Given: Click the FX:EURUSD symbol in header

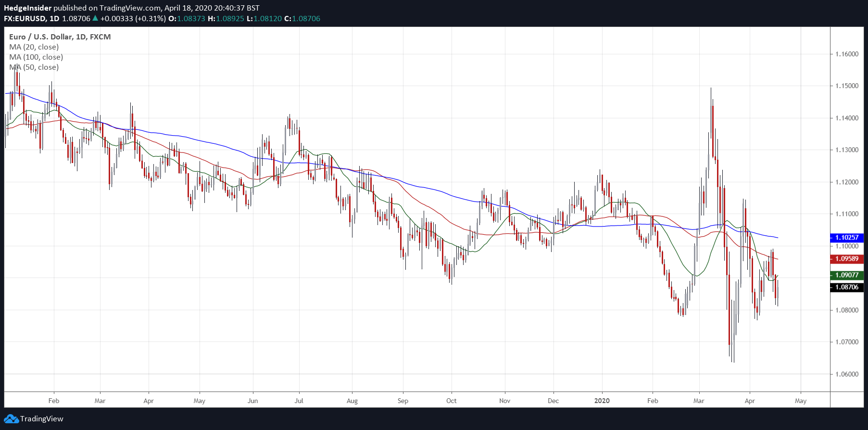Looking at the screenshot, I should coord(25,19).
